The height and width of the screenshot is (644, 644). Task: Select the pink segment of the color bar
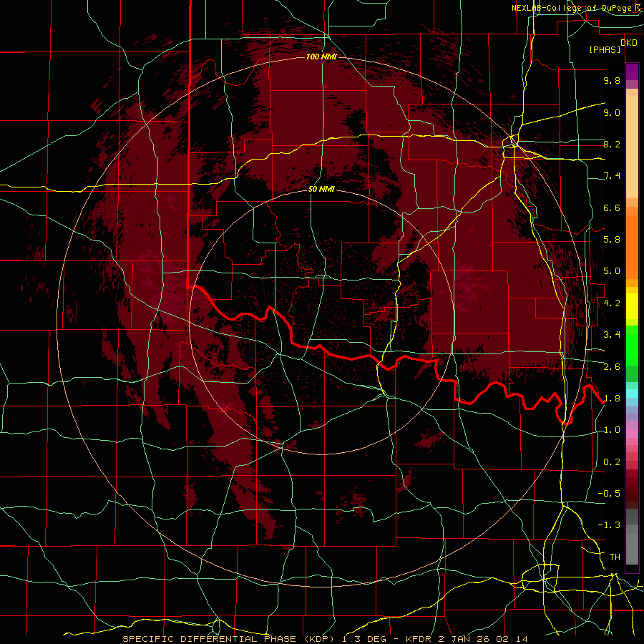[x=632, y=434]
